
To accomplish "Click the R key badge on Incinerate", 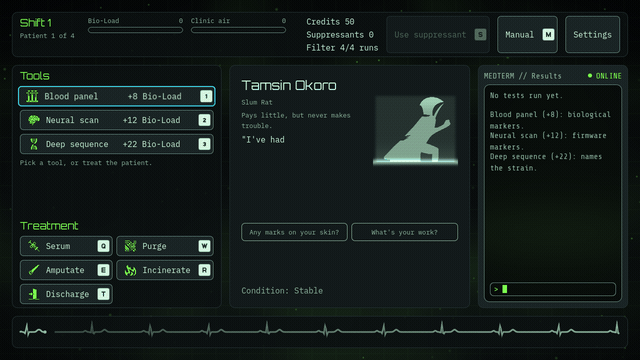I will click(x=204, y=270).
